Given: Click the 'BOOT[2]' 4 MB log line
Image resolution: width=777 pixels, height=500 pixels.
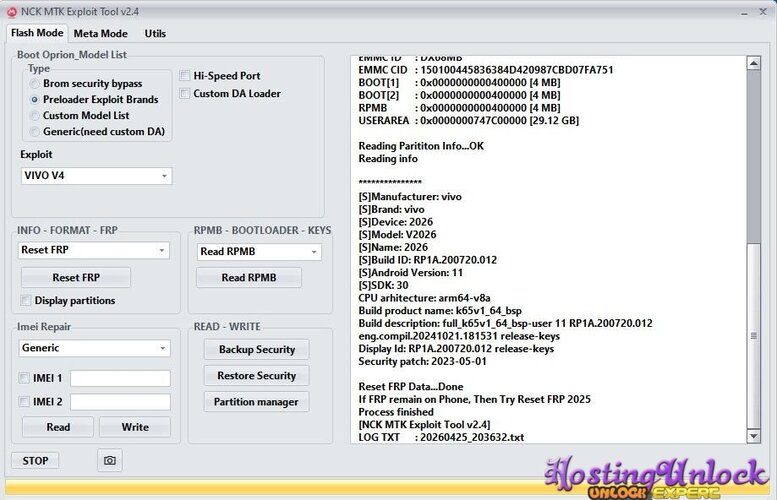Looking at the screenshot, I should tap(459, 95).
